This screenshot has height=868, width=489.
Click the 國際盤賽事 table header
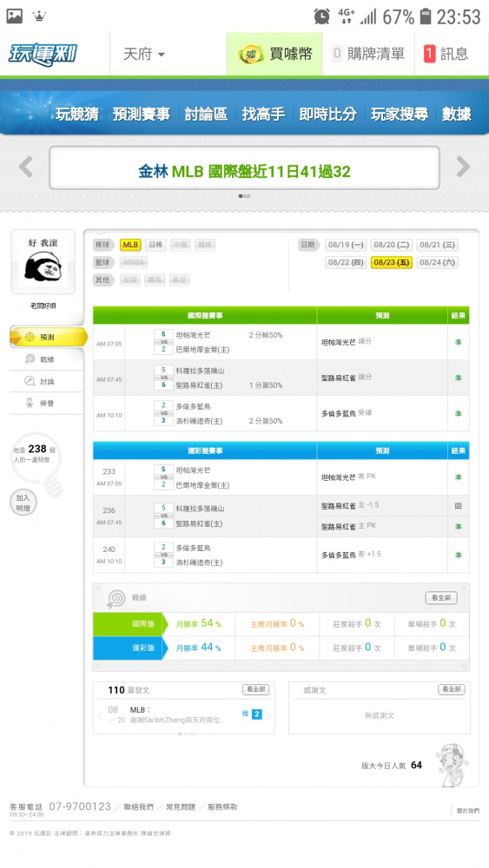coord(205,315)
